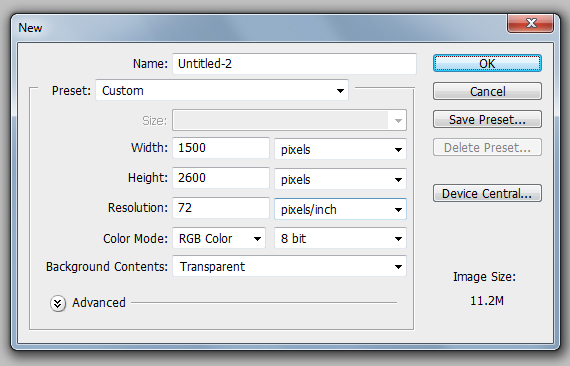Open the Preset dropdown showing Custom
Image resolution: width=570 pixels, height=366 pixels.
(222, 90)
